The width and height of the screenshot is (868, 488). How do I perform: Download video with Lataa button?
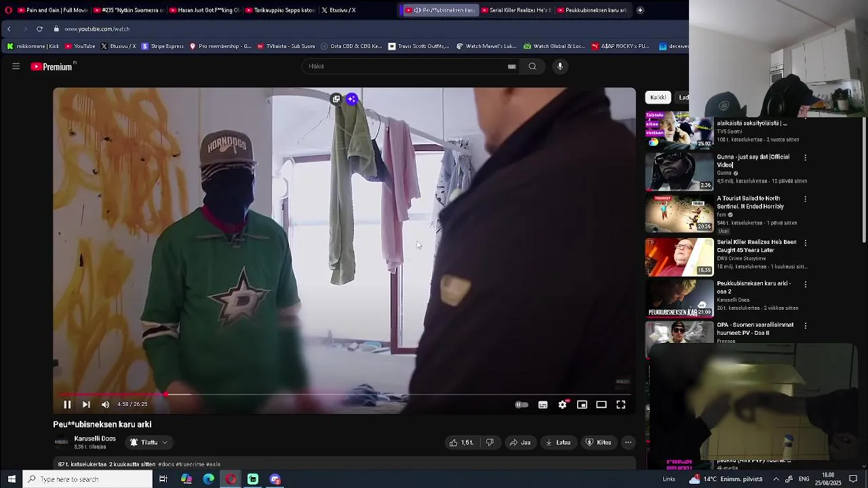pyautogui.click(x=558, y=443)
